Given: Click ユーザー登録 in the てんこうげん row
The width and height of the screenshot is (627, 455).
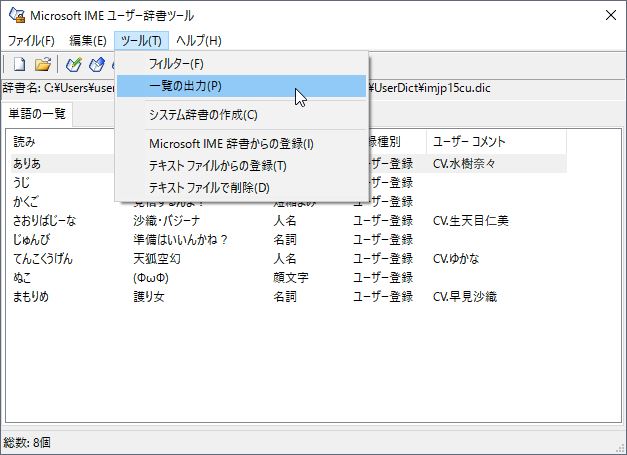Looking at the screenshot, I should (x=383, y=259).
